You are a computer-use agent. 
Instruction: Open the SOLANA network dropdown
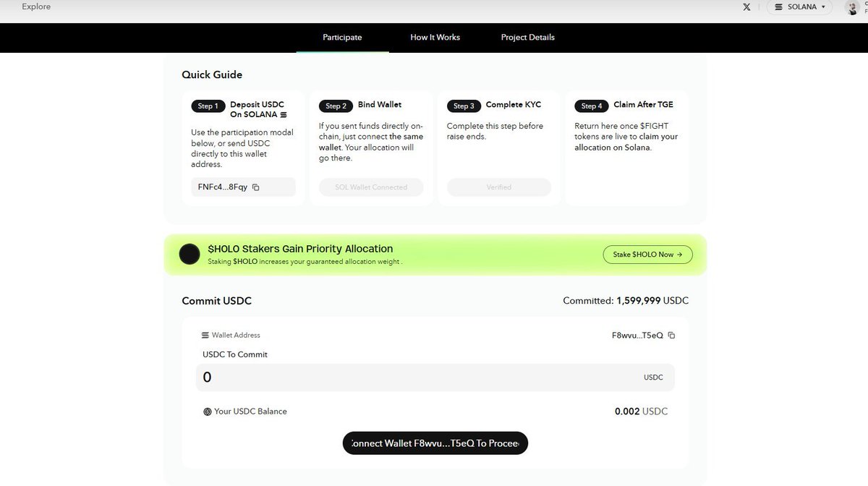coord(799,7)
